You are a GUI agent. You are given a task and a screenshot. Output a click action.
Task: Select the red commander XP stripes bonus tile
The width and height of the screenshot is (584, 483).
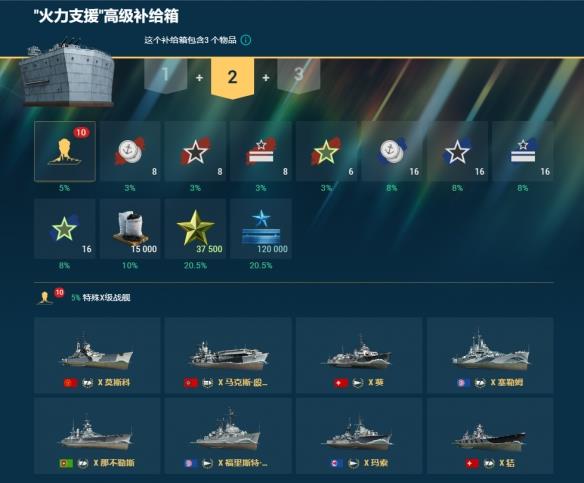[261, 151]
